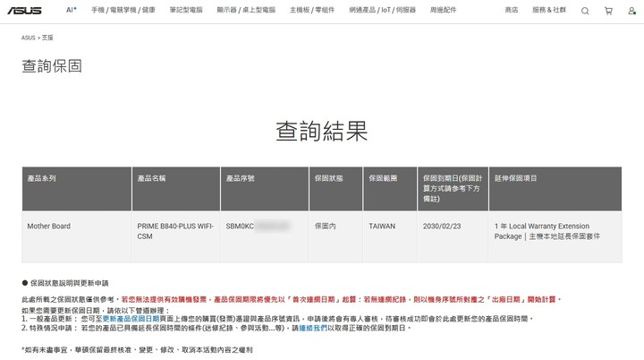Select the 保固內 status cell
Image resolution: width=644 pixels, height=360 pixels.
[336, 237]
